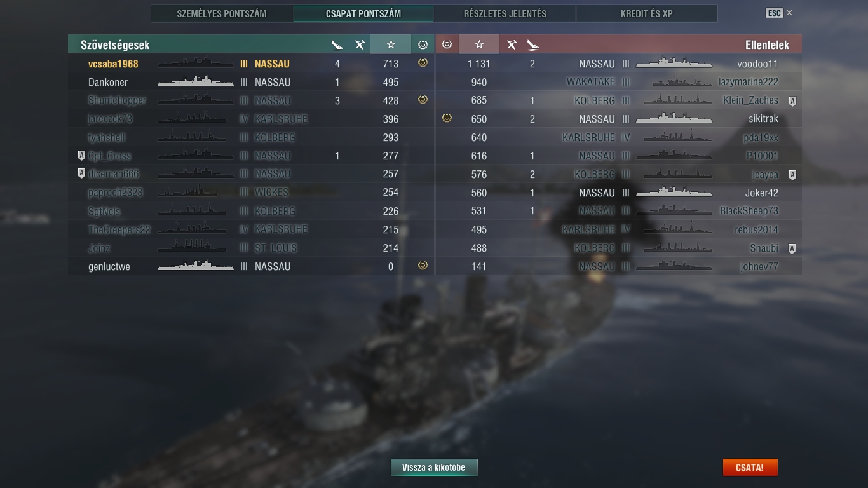Sort enemies by star XP column
Viewport: 868px width, 488px height.
pos(479,44)
